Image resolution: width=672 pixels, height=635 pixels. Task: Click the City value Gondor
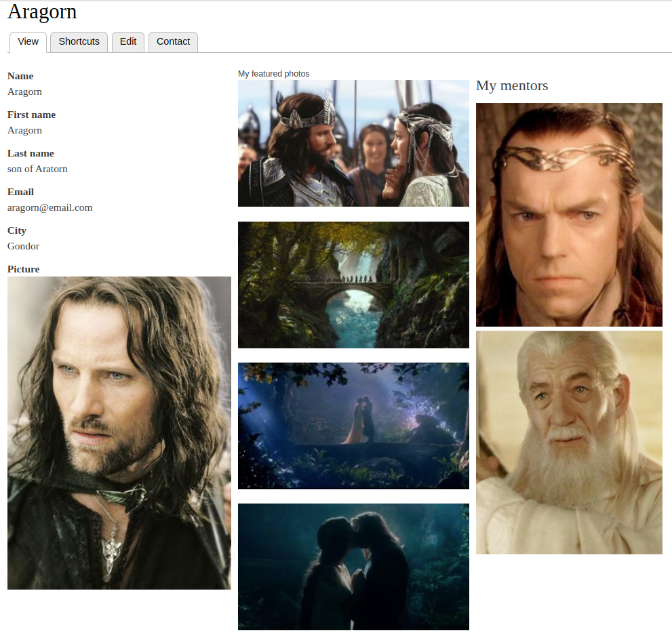pos(23,246)
